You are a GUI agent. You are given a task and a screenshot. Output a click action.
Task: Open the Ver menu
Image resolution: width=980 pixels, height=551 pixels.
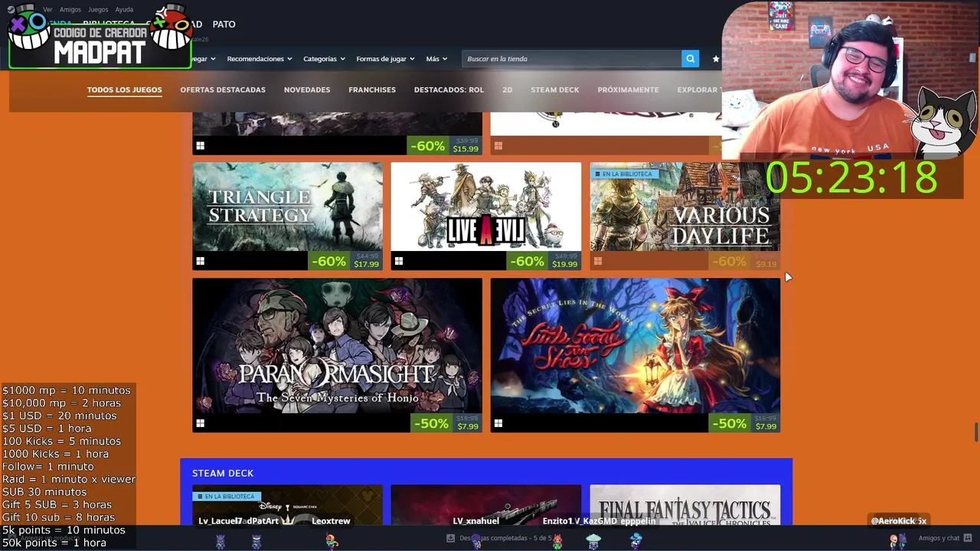click(47, 9)
